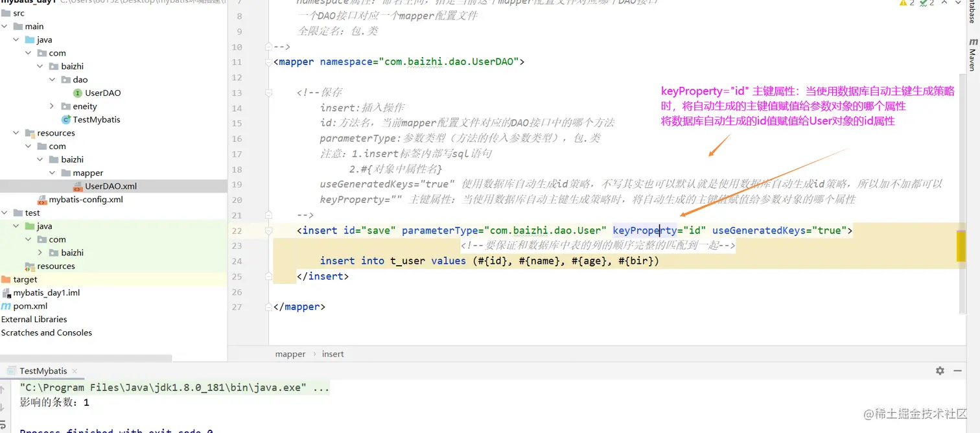Image resolution: width=980 pixels, height=433 pixels.
Task: Open Run panel settings gear
Action: 940,371
